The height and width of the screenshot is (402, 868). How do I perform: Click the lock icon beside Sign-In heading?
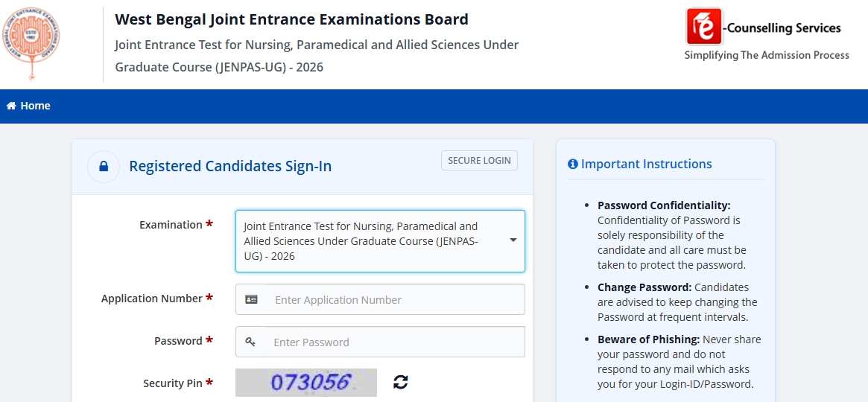coord(104,167)
